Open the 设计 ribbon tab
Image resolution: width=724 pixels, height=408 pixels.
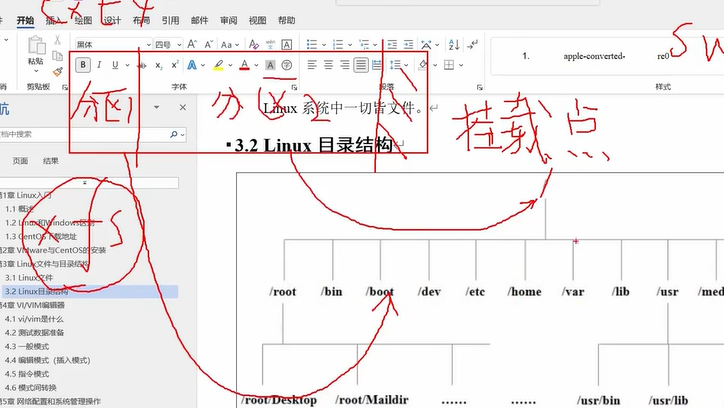112,20
